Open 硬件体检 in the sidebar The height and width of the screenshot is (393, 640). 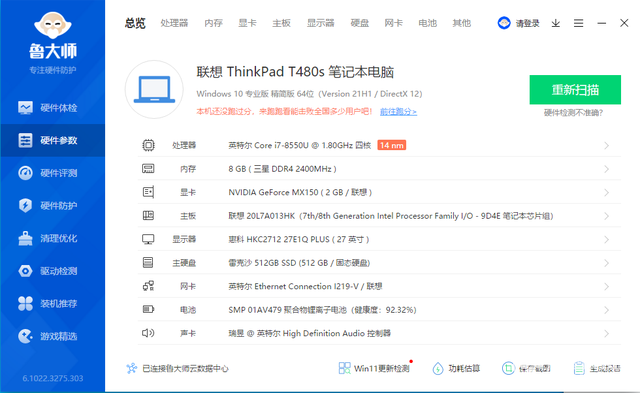point(53,108)
